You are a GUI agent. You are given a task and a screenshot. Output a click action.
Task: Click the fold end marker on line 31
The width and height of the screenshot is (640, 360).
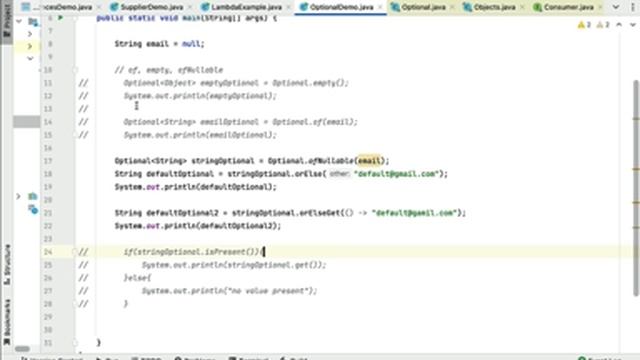point(75,343)
